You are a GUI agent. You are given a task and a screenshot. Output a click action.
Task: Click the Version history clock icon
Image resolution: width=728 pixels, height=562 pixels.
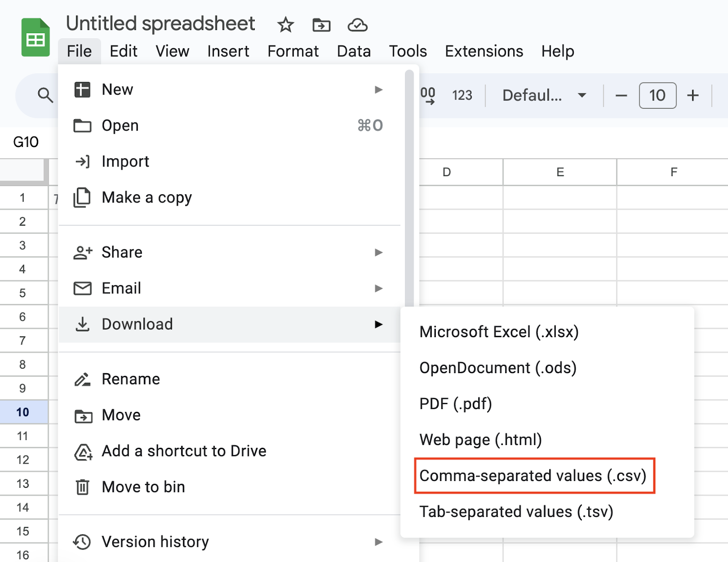pyautogui.click(x=82, y=542)
